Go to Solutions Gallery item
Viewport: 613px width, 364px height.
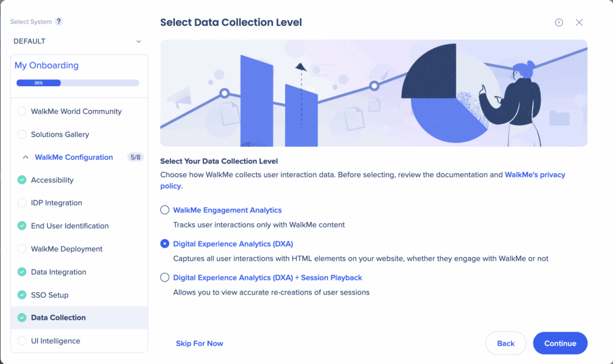[60, 135]
